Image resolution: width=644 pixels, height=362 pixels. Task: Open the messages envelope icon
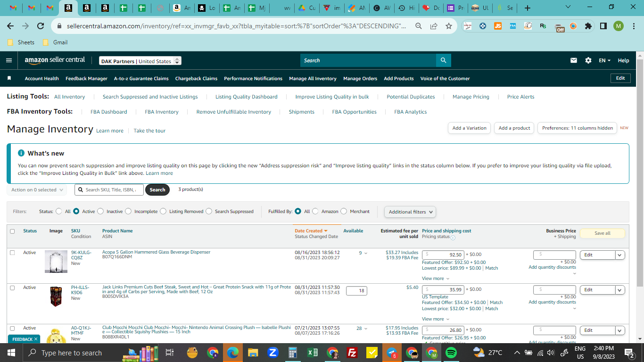[574, 60]
